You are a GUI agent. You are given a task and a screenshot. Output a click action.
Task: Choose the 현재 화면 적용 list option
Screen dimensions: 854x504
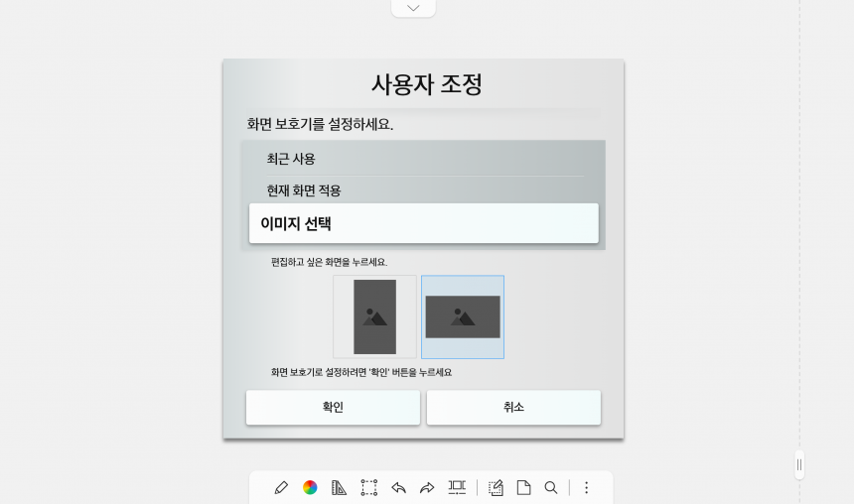pyautogui.click(x=424, y=189)
